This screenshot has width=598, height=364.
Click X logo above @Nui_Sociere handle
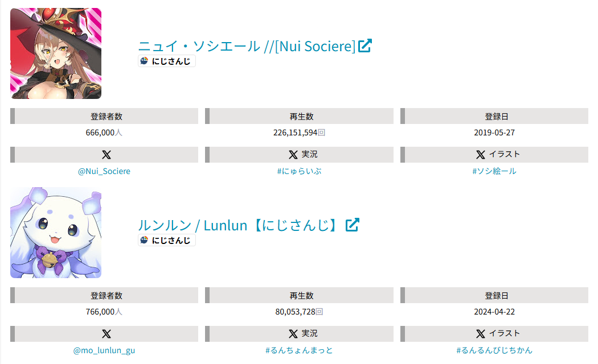point(107,155)
